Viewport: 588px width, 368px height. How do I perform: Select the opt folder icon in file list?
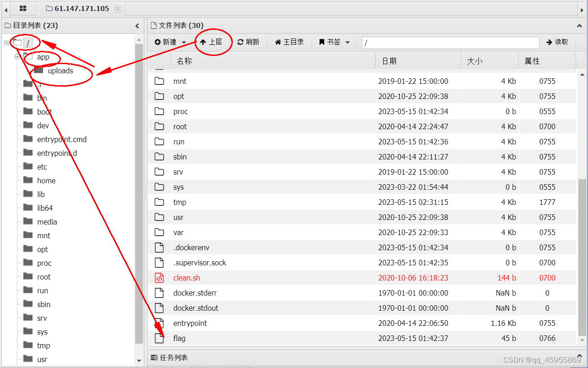pos(159,96)
